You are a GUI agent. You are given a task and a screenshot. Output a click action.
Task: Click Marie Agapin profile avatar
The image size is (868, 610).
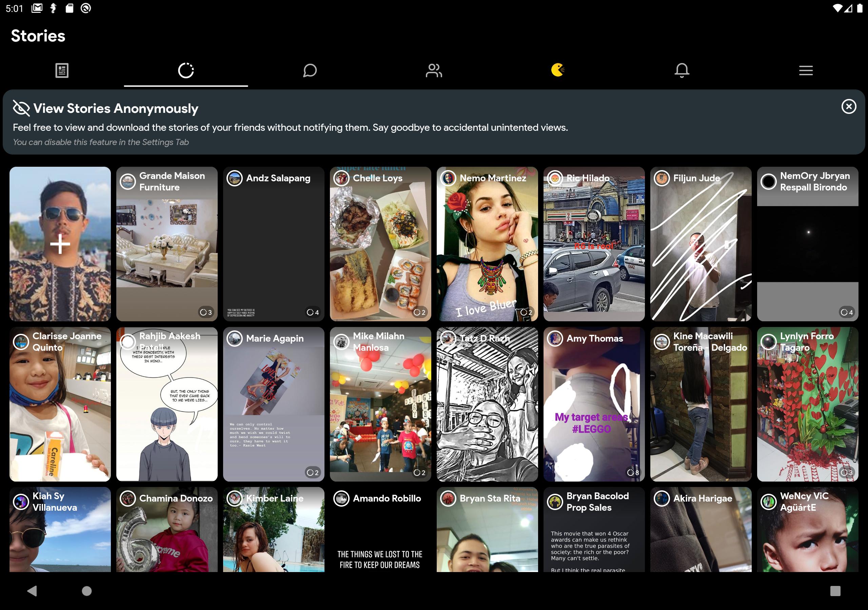(234, 338)
